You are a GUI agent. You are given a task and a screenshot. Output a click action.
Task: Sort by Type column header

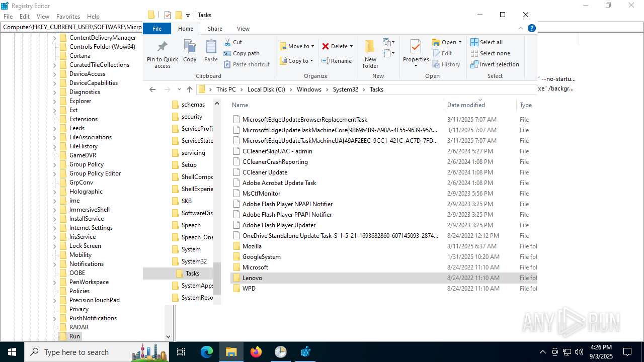point(526,105)
